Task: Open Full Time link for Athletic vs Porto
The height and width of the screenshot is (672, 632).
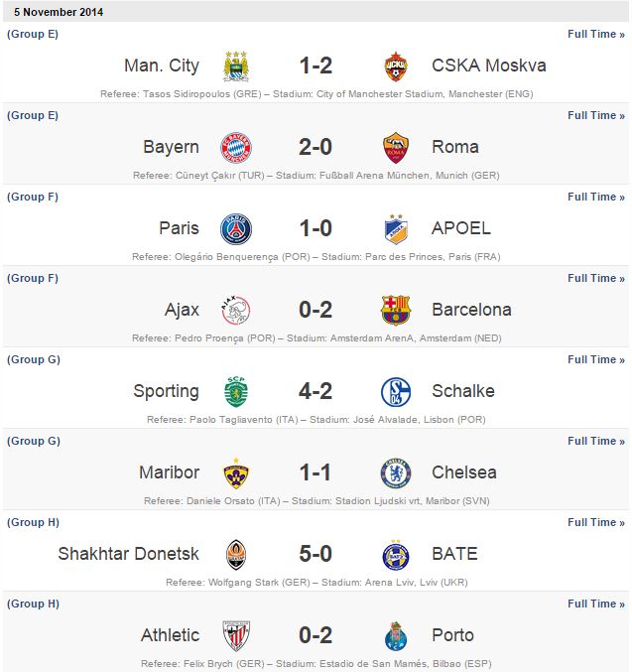Action: point(595,604)
